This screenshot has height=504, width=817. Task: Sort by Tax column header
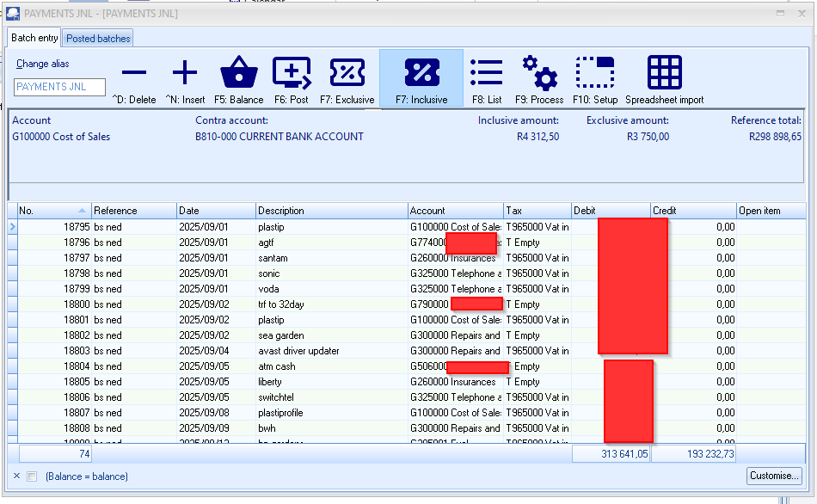[537, 211]
